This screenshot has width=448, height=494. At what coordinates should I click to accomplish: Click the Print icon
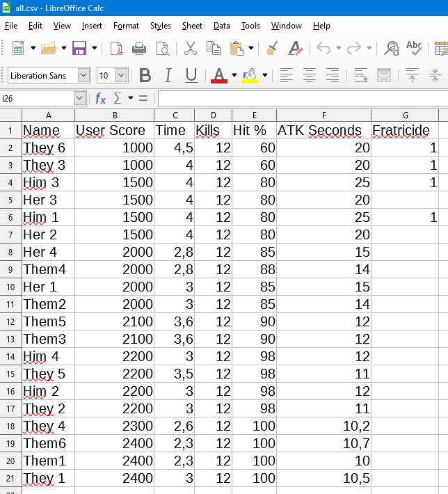(x=139, y=48)
